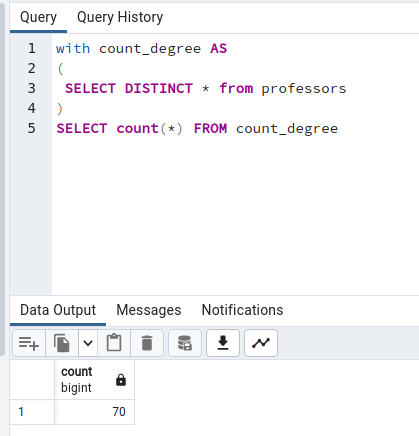
Task: Click the Save data changes icon
Action: click(185, 343)
